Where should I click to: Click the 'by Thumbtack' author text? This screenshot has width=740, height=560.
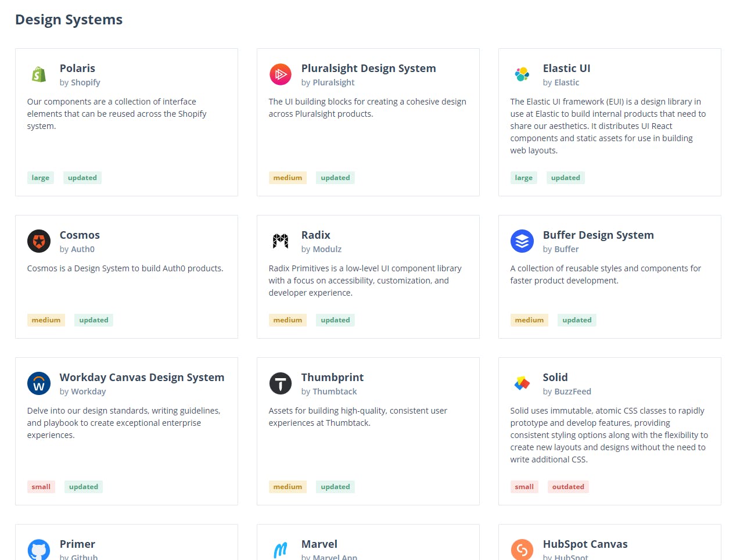[x=329, y=392]
